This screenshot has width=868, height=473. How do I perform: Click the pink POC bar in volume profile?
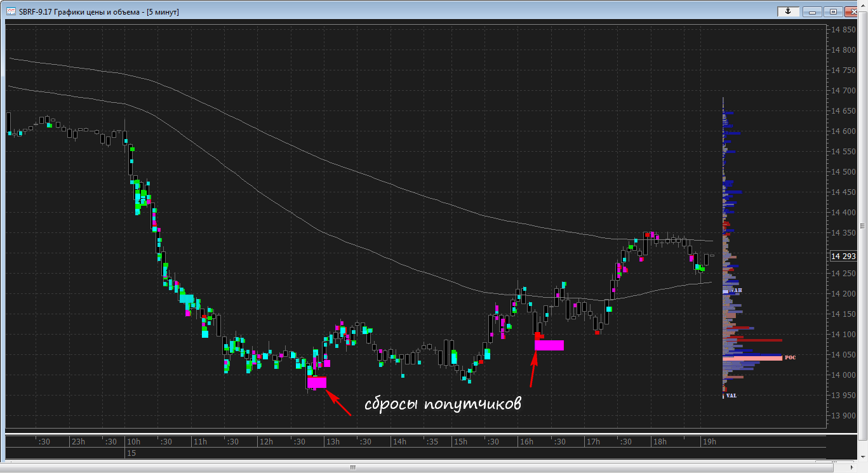pos(752,358)
